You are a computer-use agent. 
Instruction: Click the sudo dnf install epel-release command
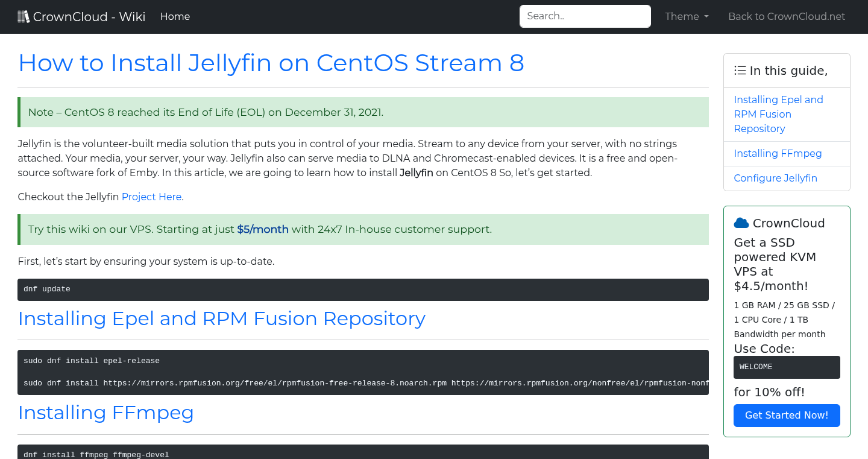pos(92,361)
